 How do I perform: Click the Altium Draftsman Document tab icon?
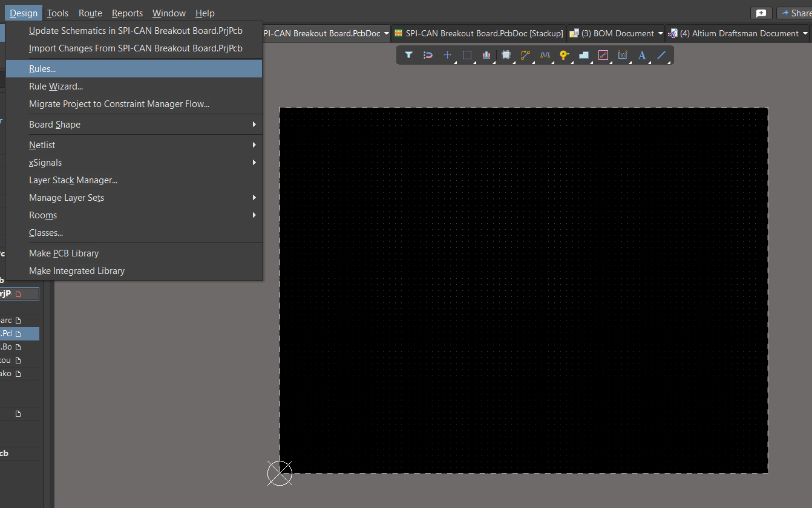point(672,33)
